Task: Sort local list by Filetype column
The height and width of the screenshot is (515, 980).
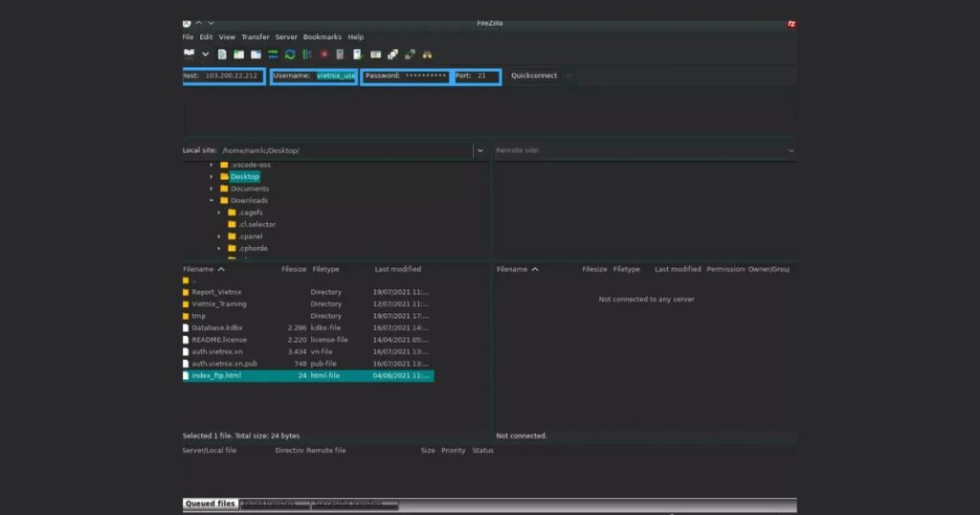Action: tap(326, 269)
